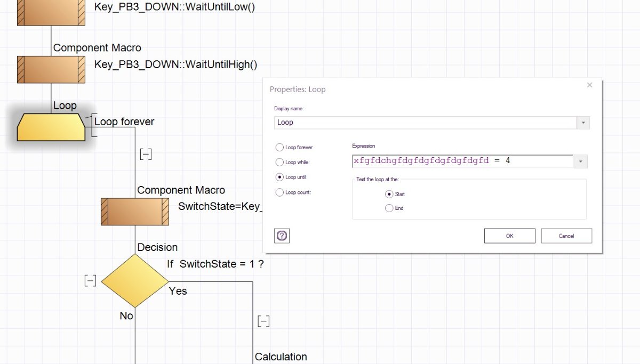Choose the Loop count option

click(x=279, y=192)
